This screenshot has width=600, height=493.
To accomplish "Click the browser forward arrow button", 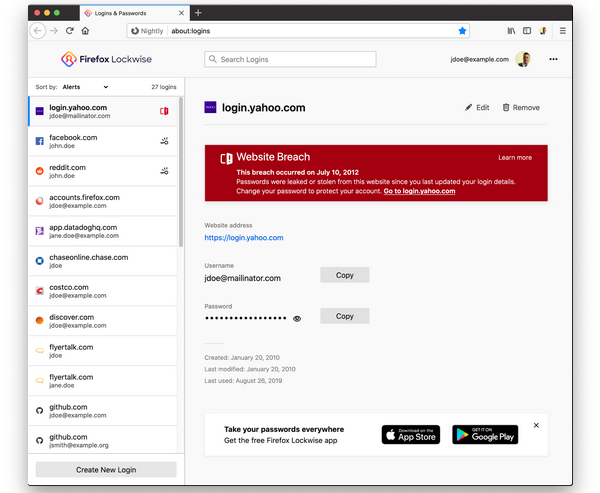I will [x=54, y=31].
